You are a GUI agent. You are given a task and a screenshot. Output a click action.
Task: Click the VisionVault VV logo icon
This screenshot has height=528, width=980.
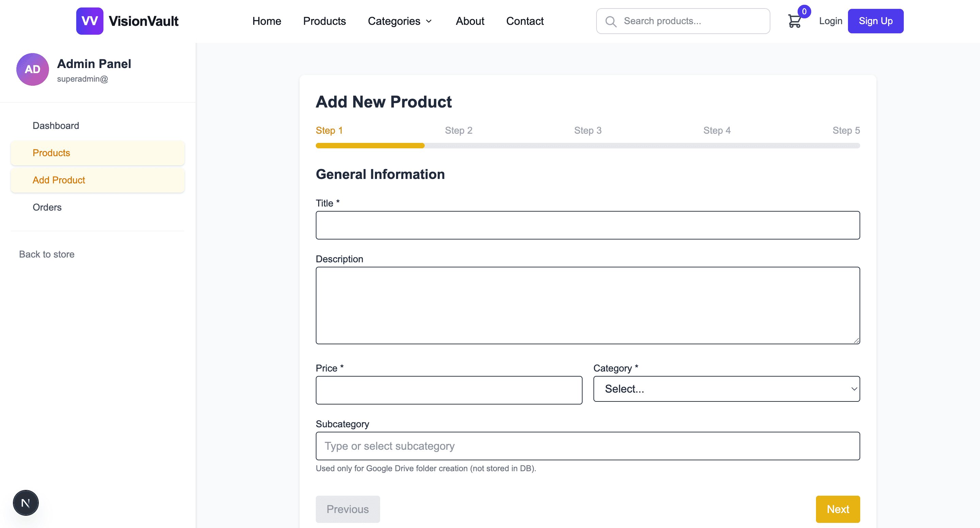(89, 21)
